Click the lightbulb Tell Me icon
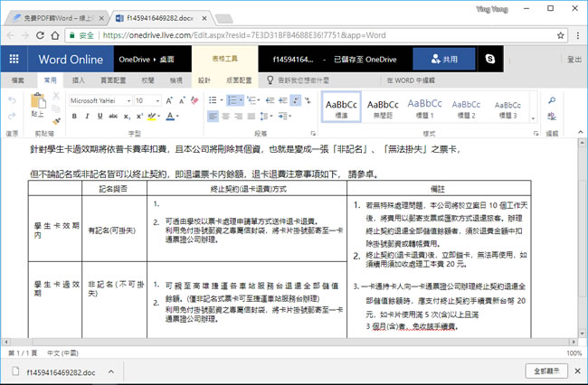 click(x=270, y=80)
